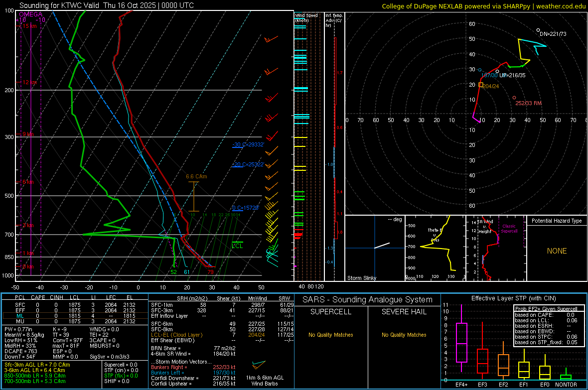Click the 12 km height label
This screenshot has height=390, width=588.
(29, 82)
